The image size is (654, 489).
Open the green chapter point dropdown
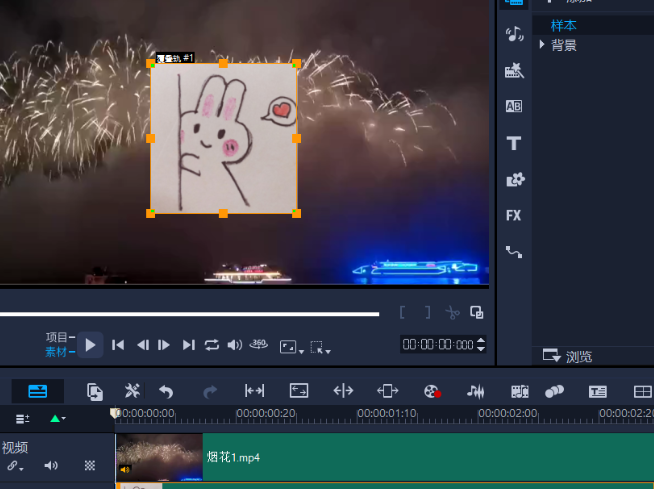pos(58,418)
